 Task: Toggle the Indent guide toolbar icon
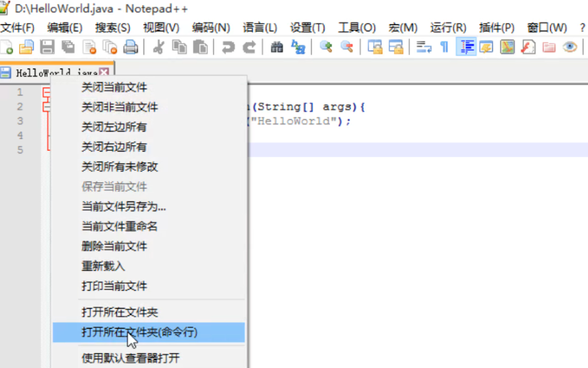tap(466, 47)
